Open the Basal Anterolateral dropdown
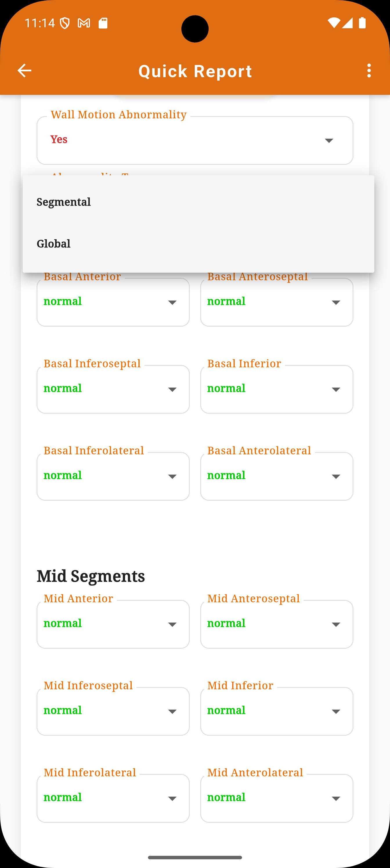390x868 pixels. pos(277,476)
